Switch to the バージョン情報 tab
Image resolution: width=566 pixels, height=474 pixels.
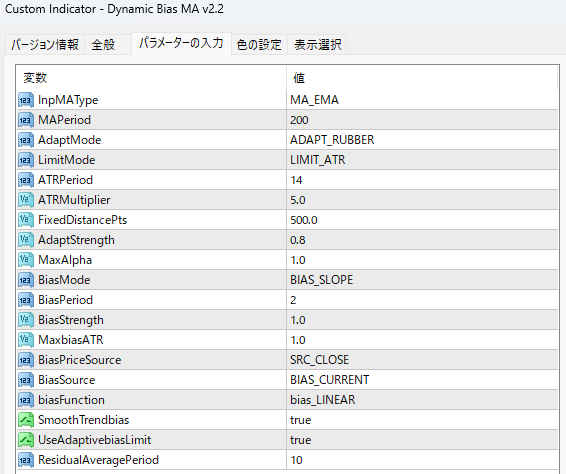pyautogui.click(x=45, y=45)
